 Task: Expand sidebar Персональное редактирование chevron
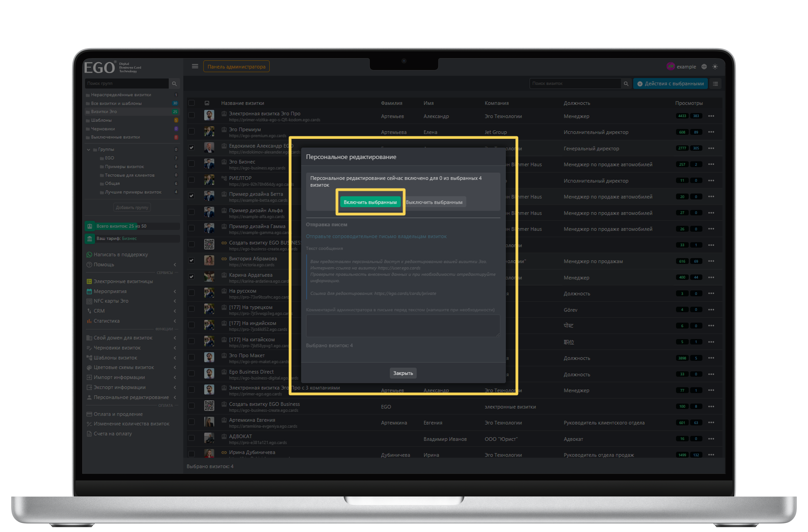pos(175,397)
